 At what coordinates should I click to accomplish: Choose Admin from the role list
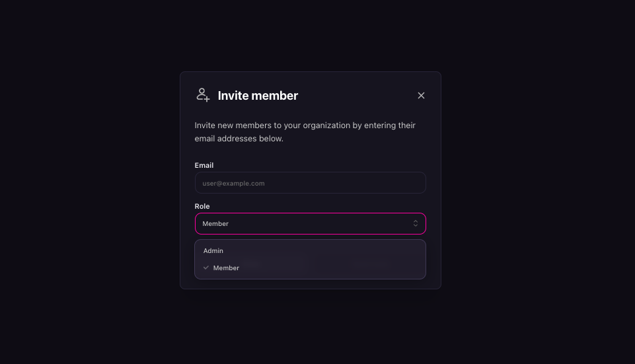(213, 251)
